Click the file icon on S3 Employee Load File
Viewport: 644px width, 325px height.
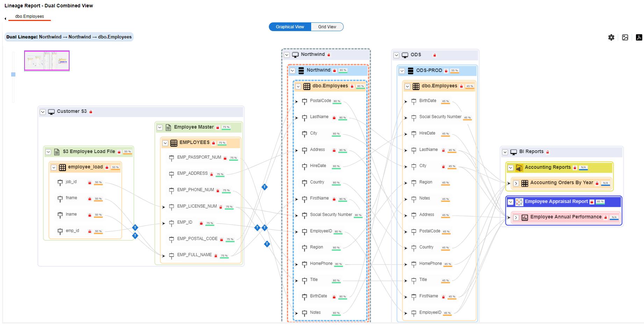pyautogui.click(x=57, y=151)
